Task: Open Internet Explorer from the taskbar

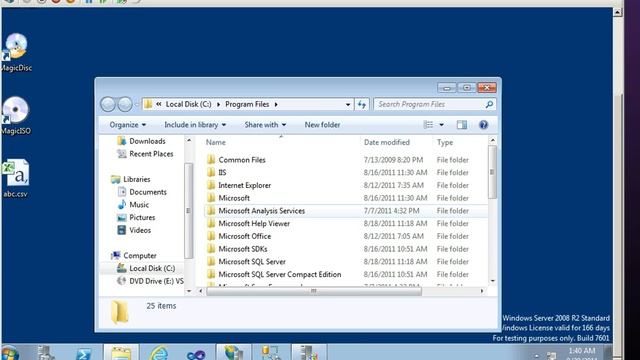Action: click(x=158, y=353)
